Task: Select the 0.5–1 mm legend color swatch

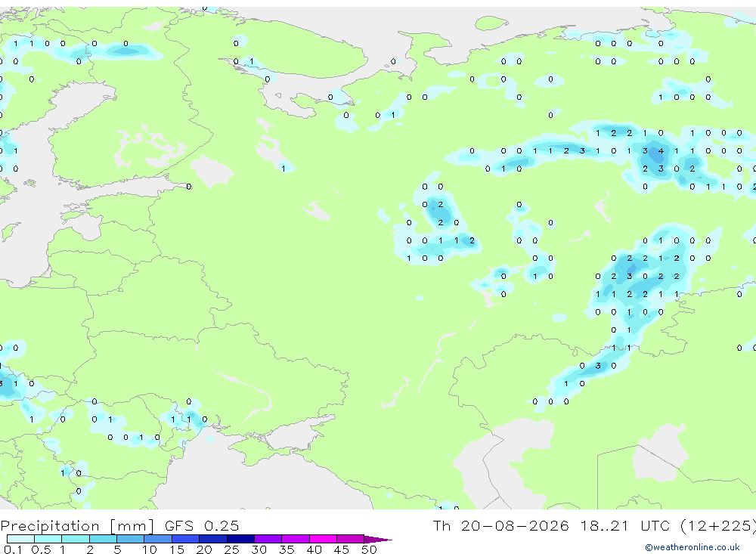Action: 48,539
